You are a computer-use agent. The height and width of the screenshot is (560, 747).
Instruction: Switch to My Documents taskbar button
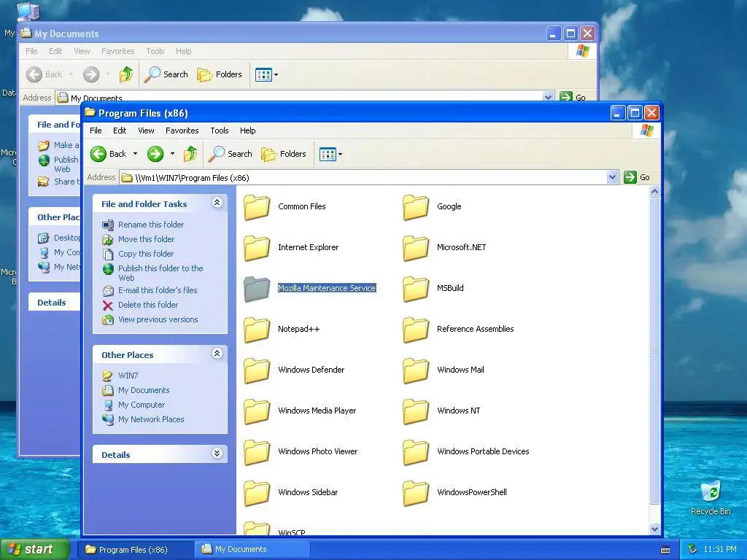click(x=252, y=549)
